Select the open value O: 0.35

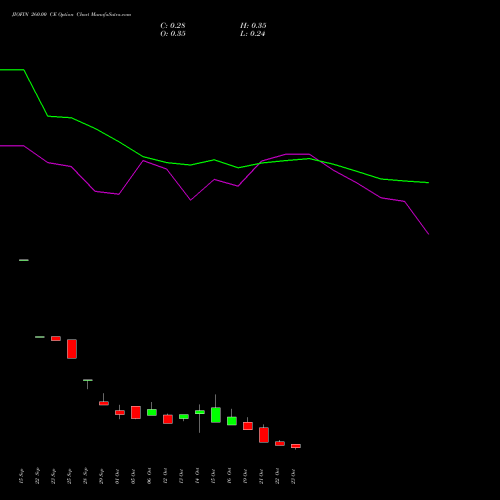[173, 34]
